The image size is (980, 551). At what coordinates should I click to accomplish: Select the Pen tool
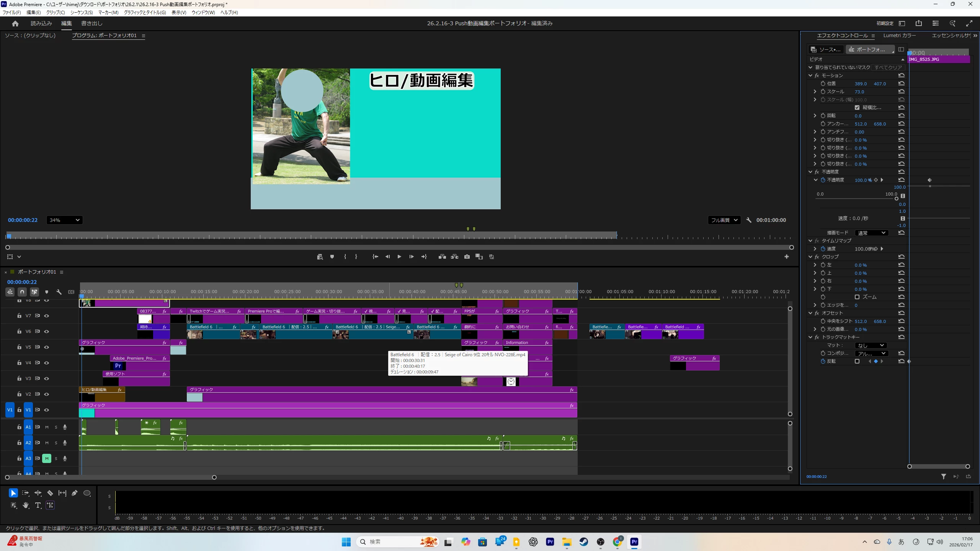pyautogui.click(x=75, y=493)
